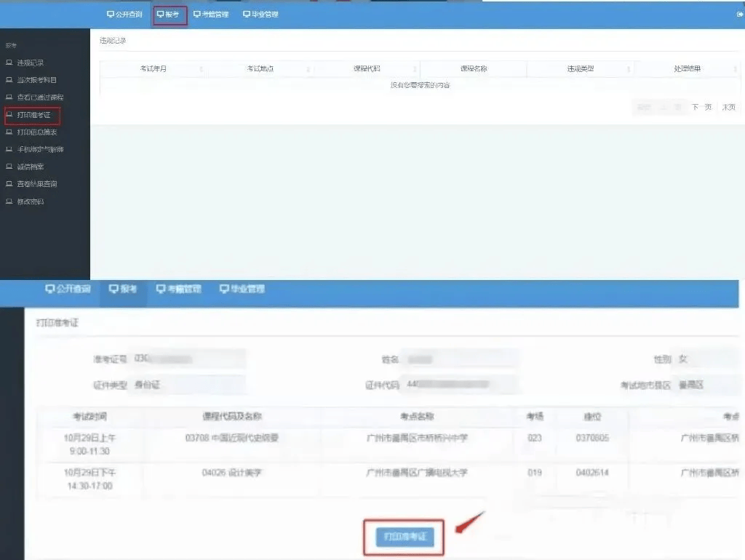Click the seat number cell 0370805

(592, 438)
